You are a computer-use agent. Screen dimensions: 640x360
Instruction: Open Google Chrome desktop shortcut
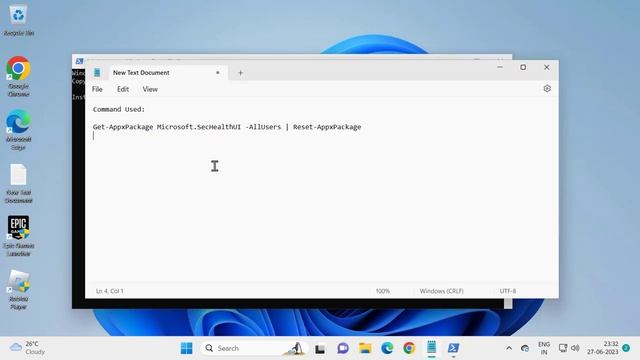point(18,77)
